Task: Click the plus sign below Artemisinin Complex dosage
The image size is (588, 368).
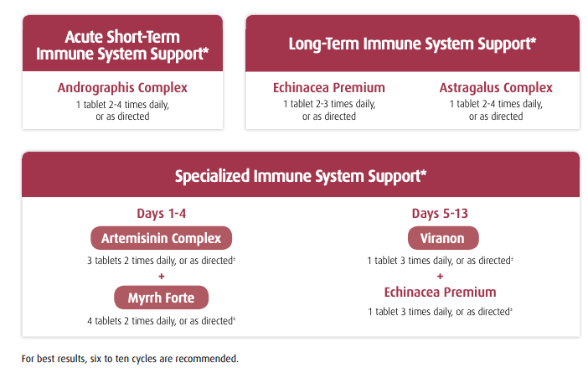Action: (162, 277)
